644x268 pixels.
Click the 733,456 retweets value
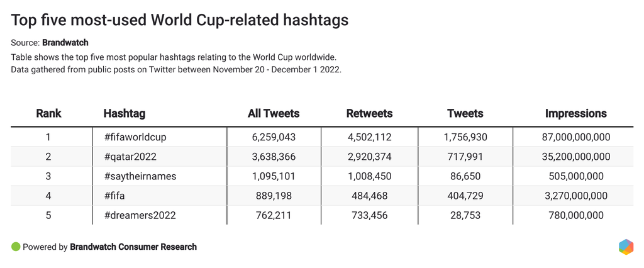pyautogui.click(x=369, y=215)
